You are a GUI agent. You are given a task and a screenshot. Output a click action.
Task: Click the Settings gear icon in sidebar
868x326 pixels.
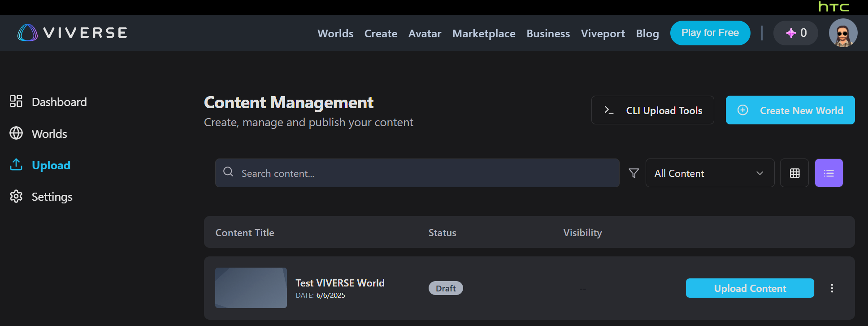[x=16, y=197]
